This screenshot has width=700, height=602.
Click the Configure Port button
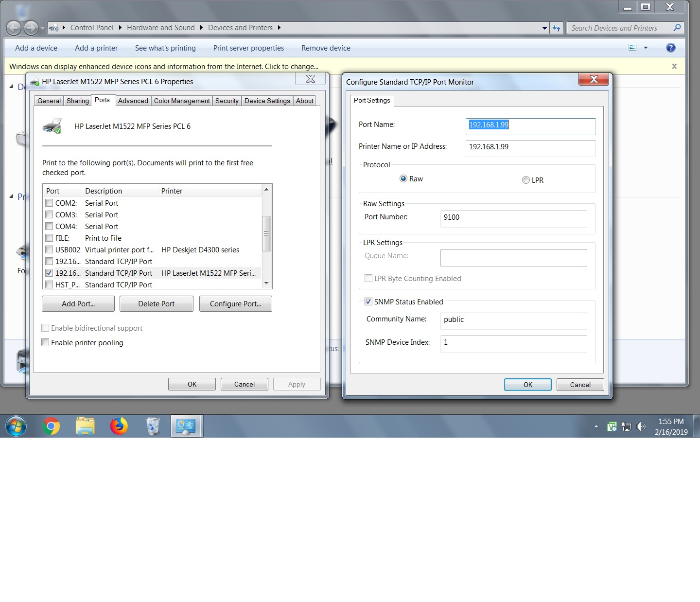pyautogui.click(x=235, y=304)
